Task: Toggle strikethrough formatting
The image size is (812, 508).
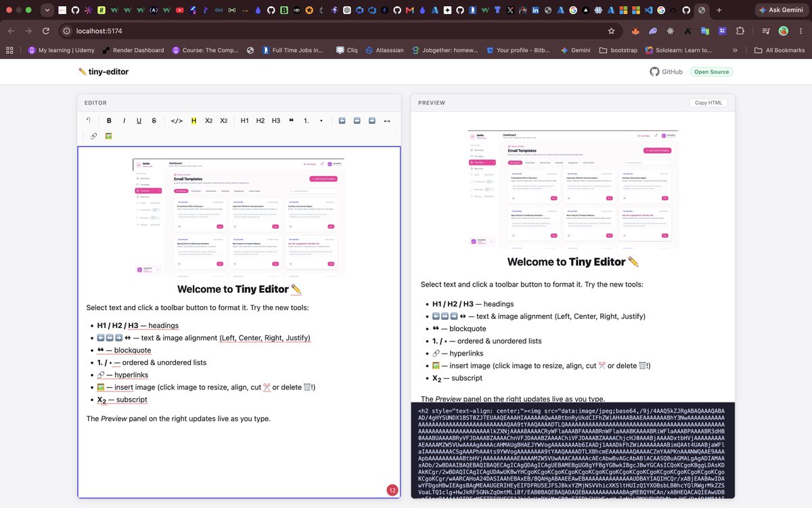Action: [154, 121]
